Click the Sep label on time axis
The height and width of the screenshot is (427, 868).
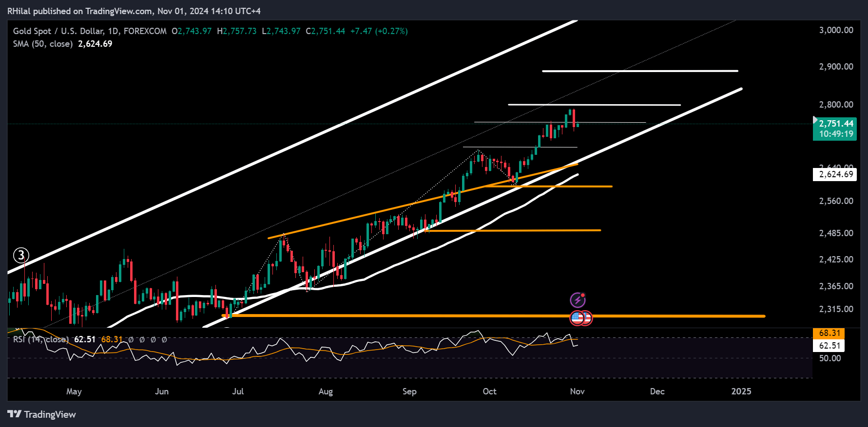point(409,391)
